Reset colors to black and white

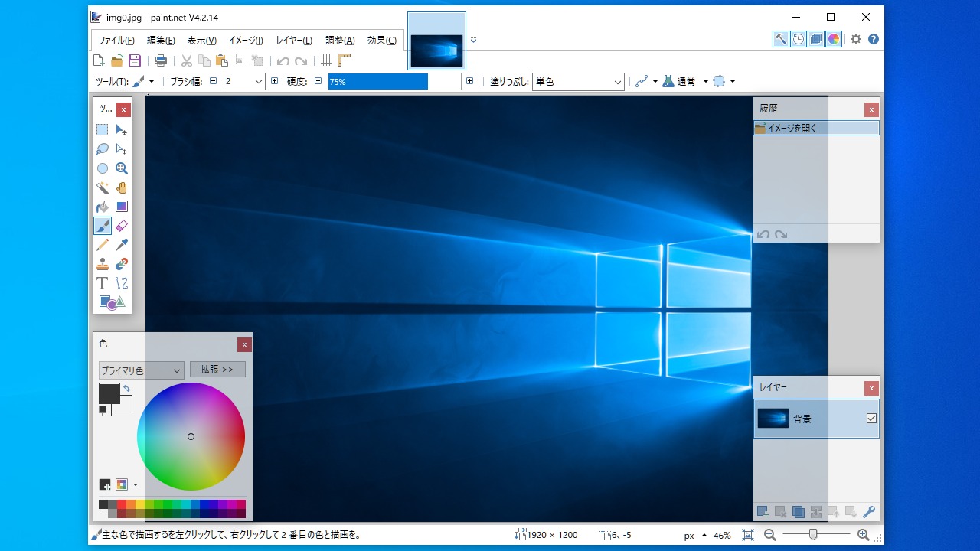point(103,410)
